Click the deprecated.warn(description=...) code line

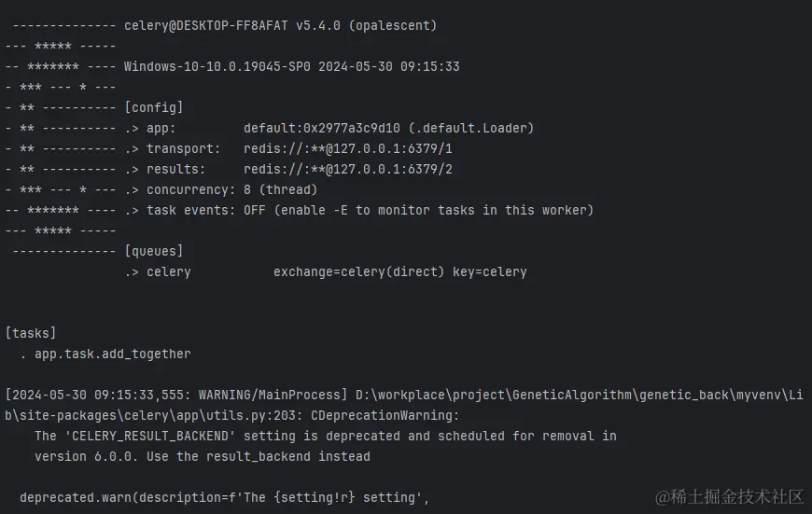click(x=224, y=497)
